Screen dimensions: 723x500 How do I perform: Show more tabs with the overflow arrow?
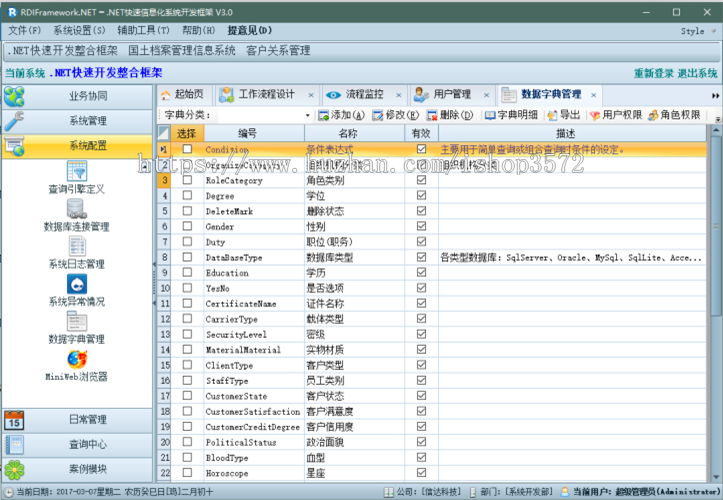[x=715, y=95]
